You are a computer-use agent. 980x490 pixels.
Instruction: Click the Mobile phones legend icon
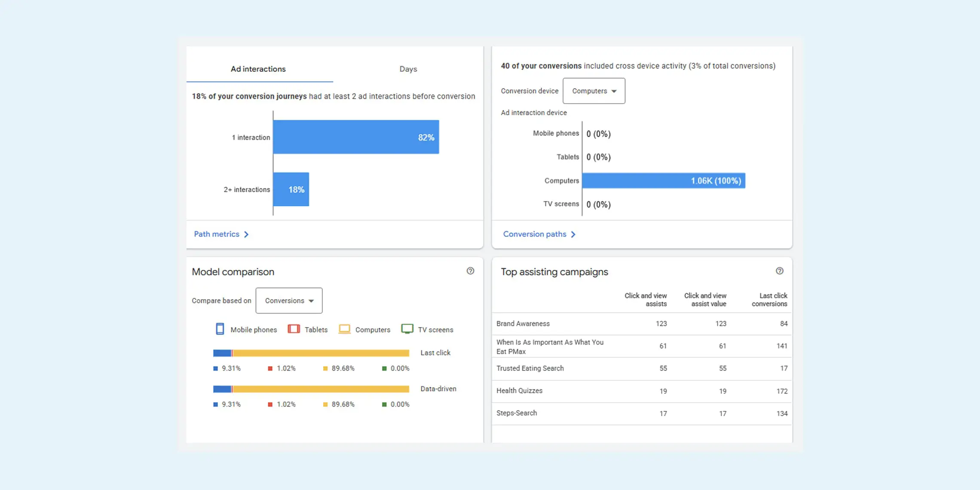220,329
